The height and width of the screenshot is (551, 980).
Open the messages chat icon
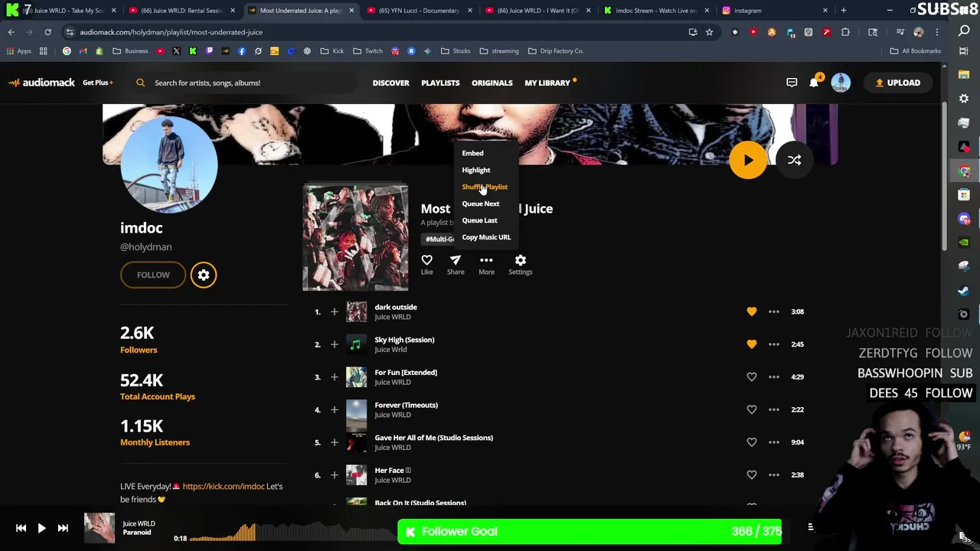pos(792,83)
